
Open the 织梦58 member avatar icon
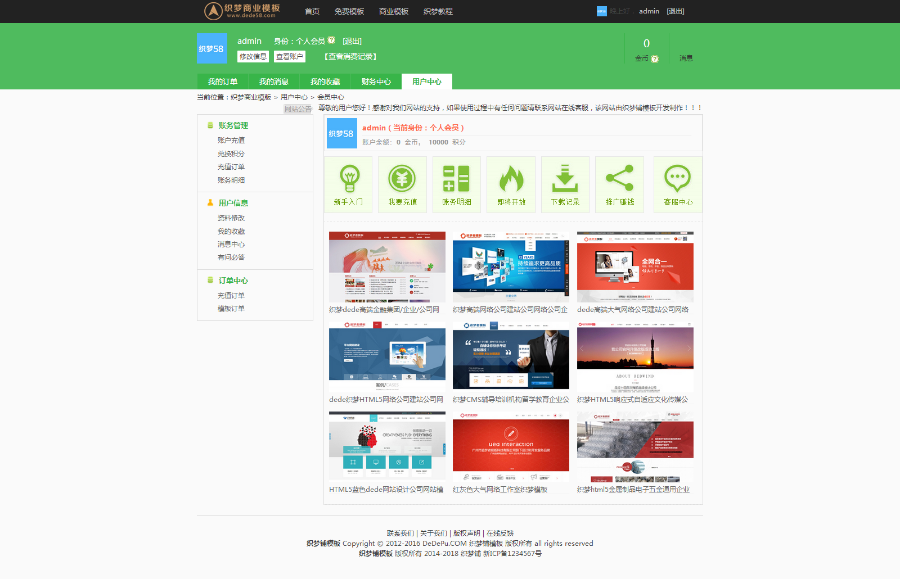212,47
